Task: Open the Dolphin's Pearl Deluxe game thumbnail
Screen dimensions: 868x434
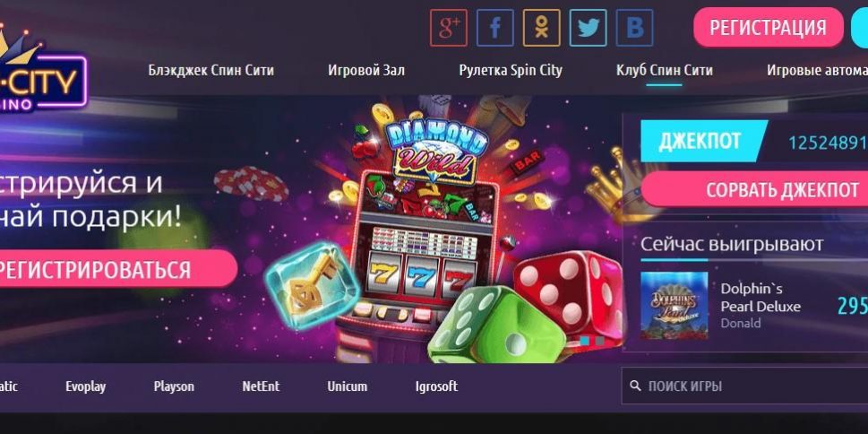Action: [674, 306]
